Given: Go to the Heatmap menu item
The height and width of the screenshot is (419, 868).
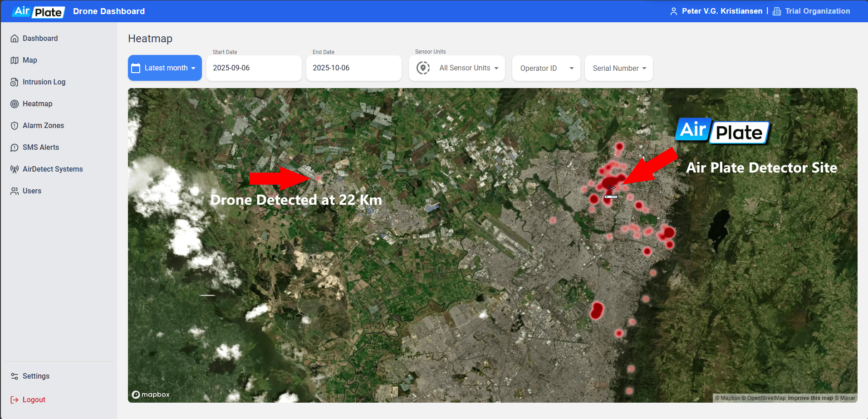Looking at the screenshot, I should [37, 104].
